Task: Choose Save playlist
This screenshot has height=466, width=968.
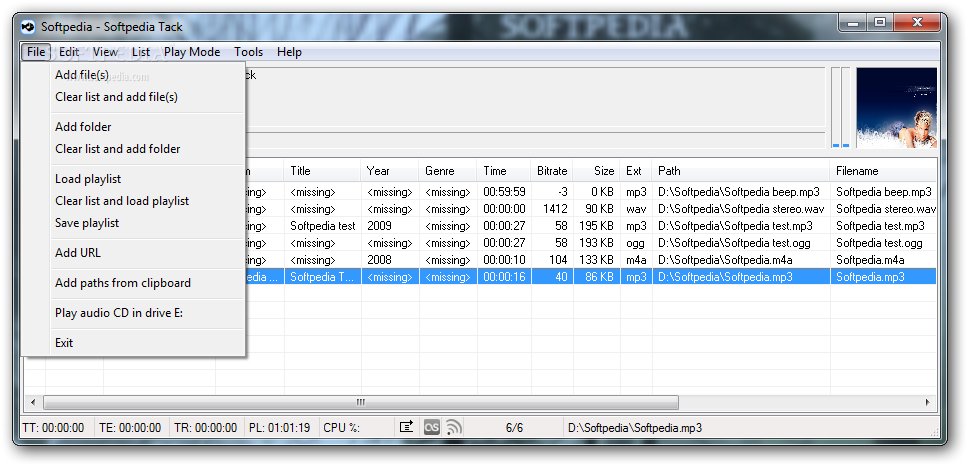Action: click(x=134, y=223)
